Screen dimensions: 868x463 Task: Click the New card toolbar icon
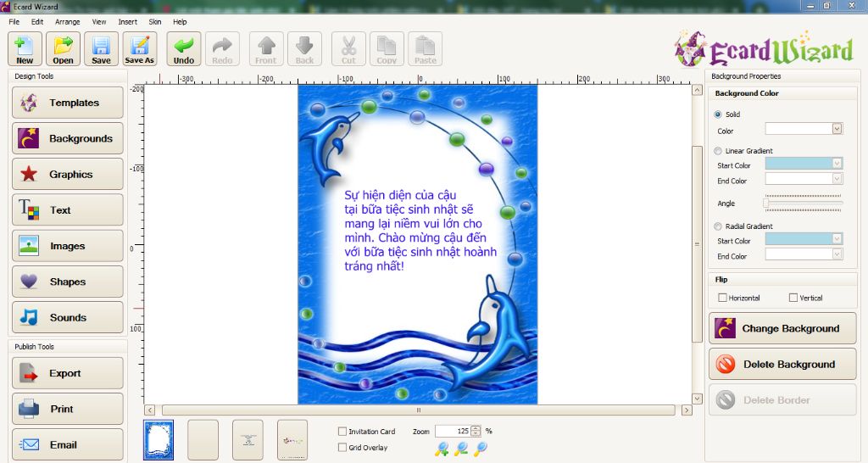click(x=25, y=48)
